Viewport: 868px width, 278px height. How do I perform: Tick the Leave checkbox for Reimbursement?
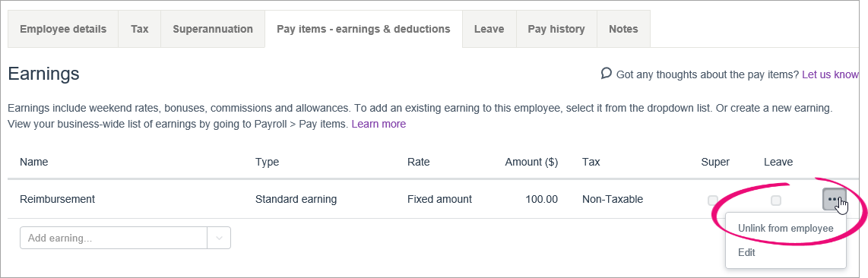(x=776, y=200)
